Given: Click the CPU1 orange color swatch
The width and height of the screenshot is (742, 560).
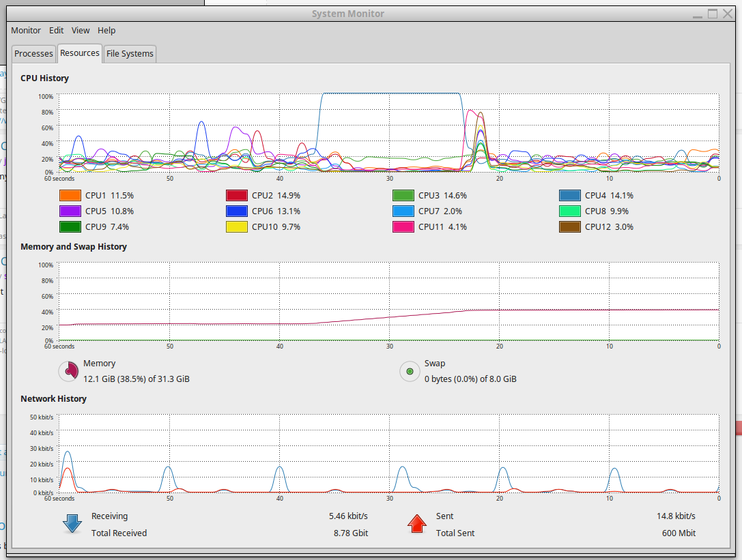Looking at the screenshot, I should (x=70, y=195).
